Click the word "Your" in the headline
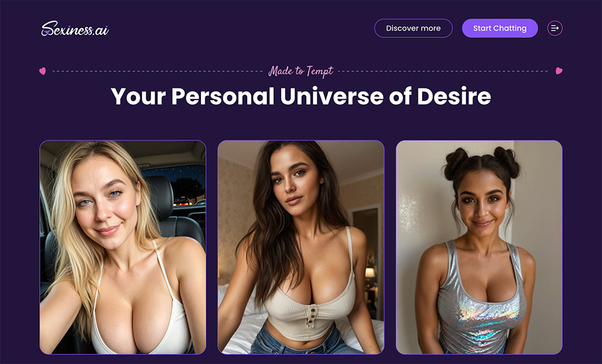The image size is (602, 364). tap(138, 96)
